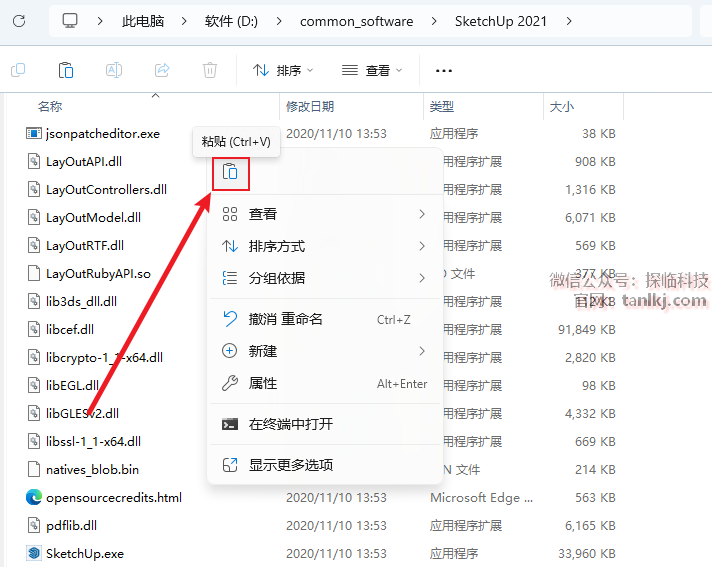Viewport: 712px width, 572px height.
Task: Click the jsonpatcheditor.exe file icon
Action: tap(34, 133)
